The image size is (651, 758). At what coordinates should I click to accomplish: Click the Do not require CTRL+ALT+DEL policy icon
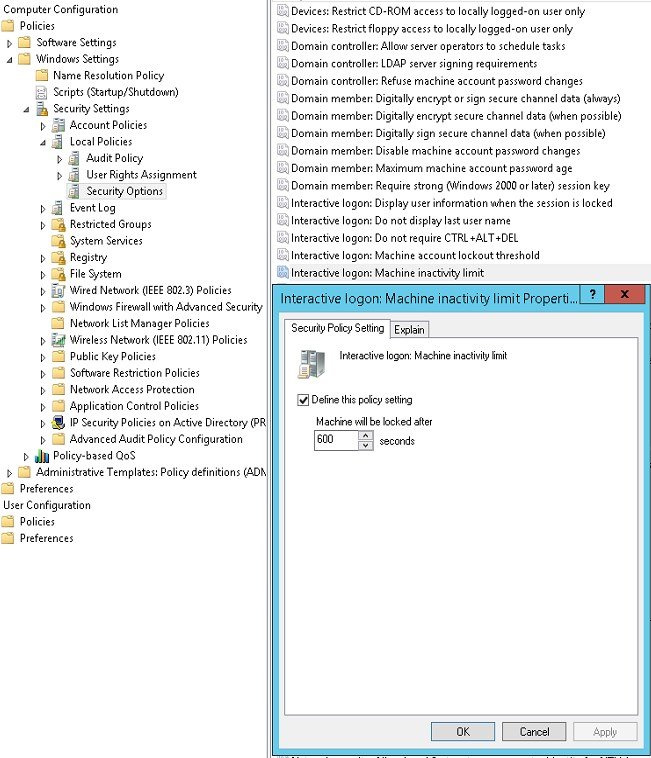pos(283,238)
